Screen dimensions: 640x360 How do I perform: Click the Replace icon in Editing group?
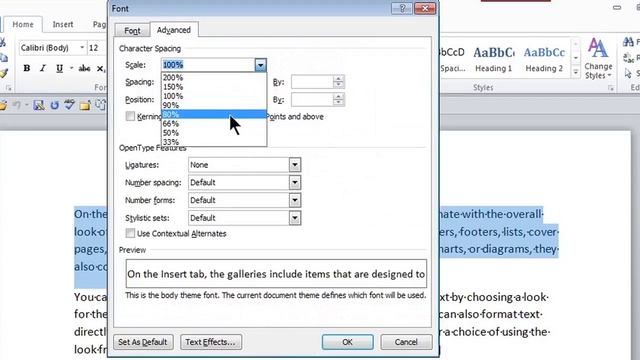click(629, 58)
